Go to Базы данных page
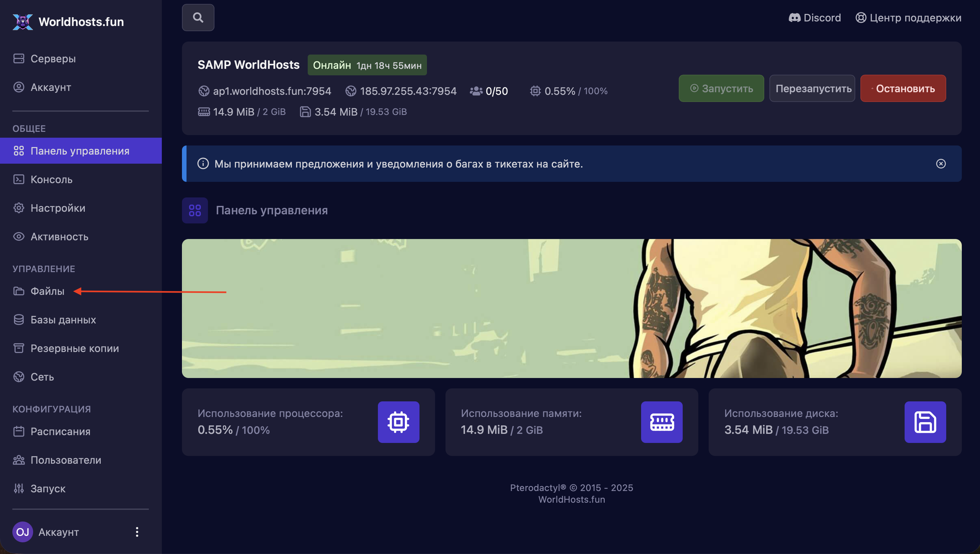 tap(63, 320)
